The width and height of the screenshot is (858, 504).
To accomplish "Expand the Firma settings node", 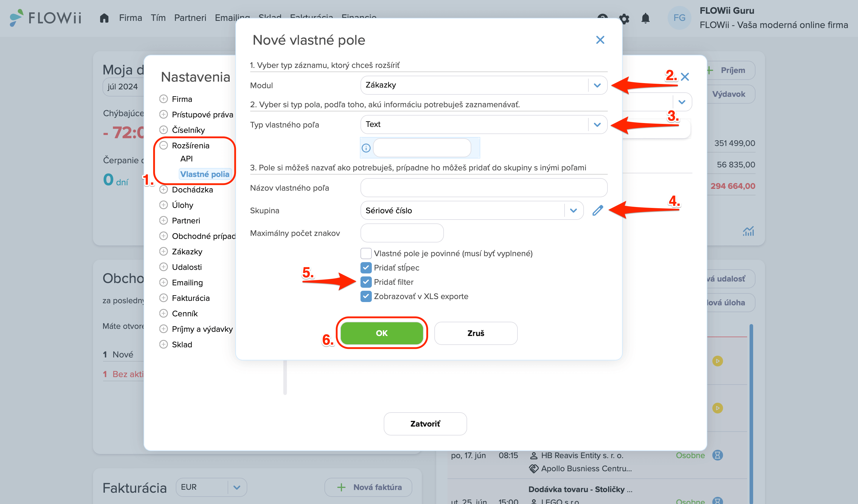I will click(164, 99).
